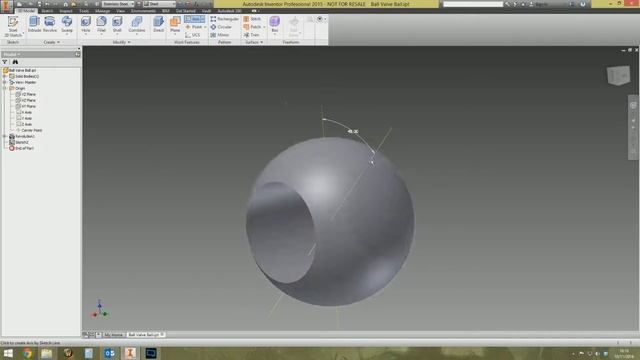Select Center Point in the browser
The height and width of the screenshot is (360, 640).
point(29,130)
